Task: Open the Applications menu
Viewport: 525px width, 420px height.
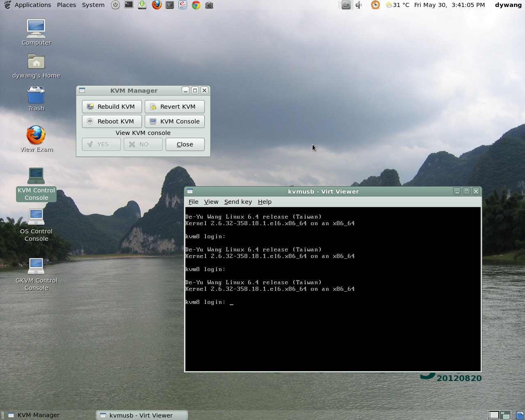Action: tap(32, 5)
